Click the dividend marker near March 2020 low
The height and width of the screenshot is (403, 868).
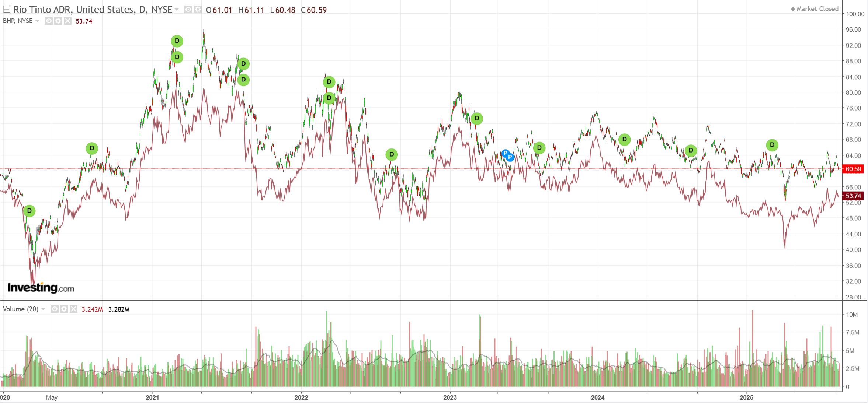tap(29, 211)
